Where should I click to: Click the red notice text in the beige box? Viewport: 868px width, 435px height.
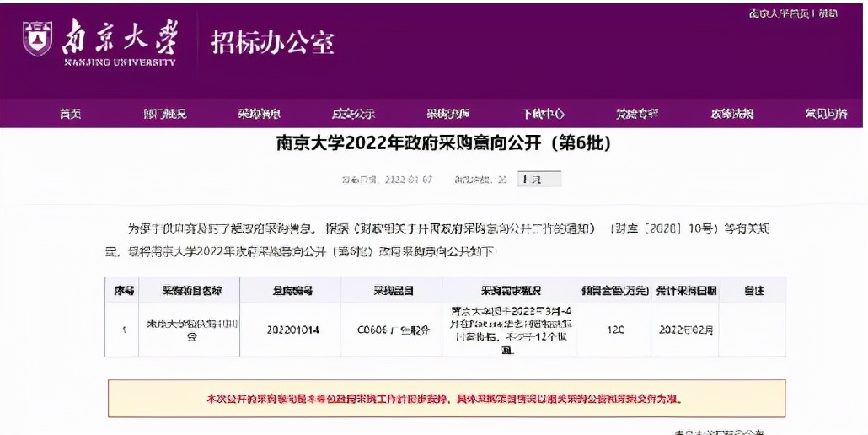pos(445,399)
